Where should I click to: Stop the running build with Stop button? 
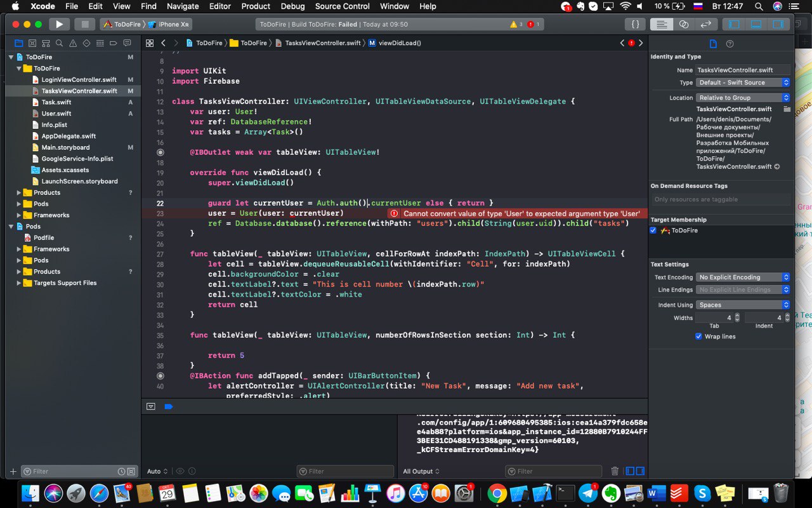click(x=84, y=24)
